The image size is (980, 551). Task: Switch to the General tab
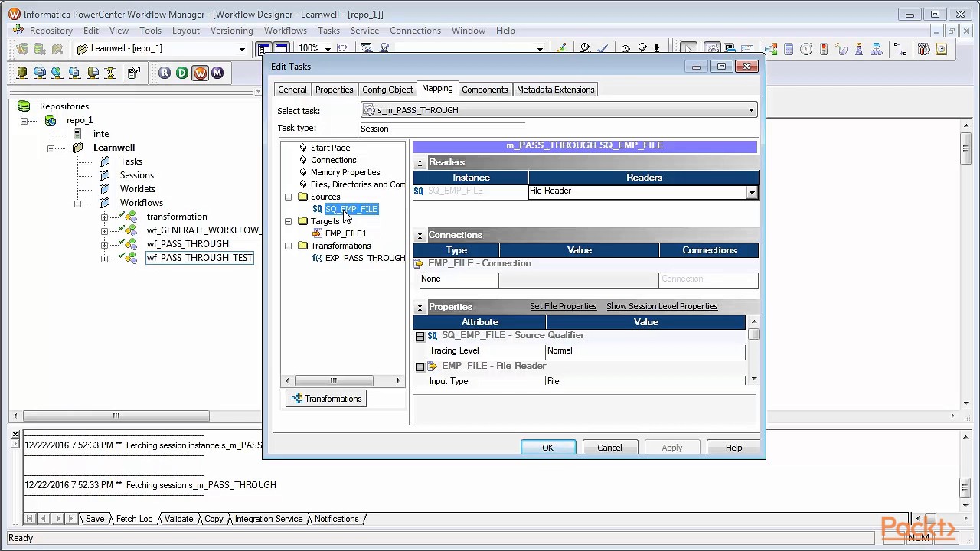[292, 90]
